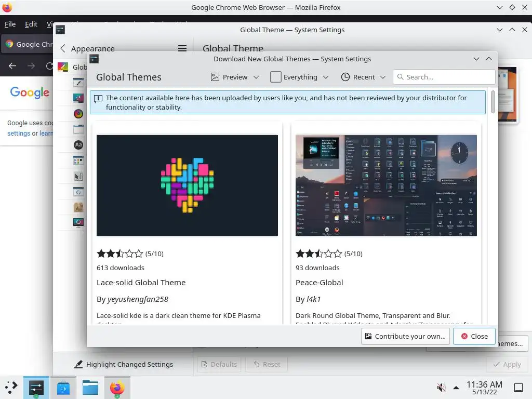Screen dimensions: 532x399
Task: Click the info icon in the notice banner
Action: [98, 99]
